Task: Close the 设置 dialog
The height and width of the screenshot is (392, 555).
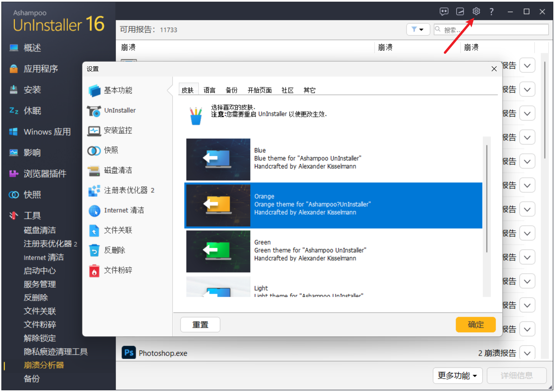Action: [x=494, y=69]
